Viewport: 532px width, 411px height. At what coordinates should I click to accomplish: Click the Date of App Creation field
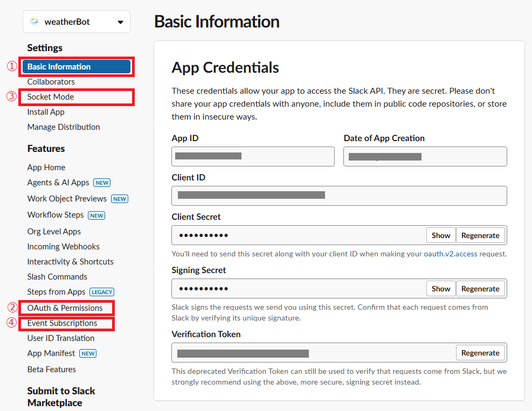[425, 156]
